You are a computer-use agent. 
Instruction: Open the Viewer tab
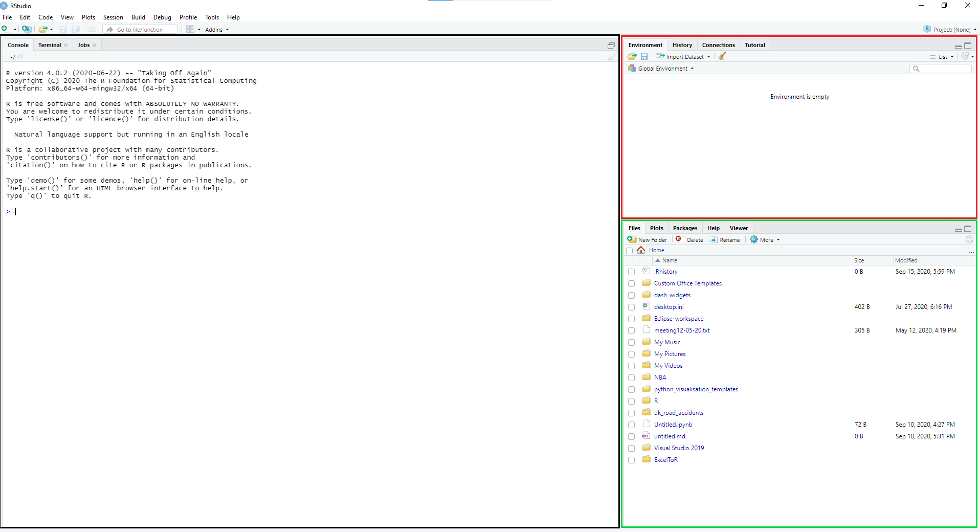tap(739, 228)
